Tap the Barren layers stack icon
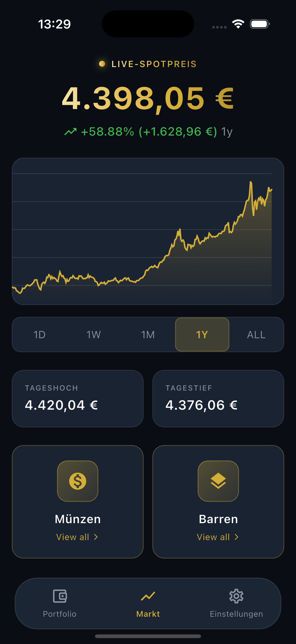The width and height of the screenshot is (296, 644). point(218,481)
